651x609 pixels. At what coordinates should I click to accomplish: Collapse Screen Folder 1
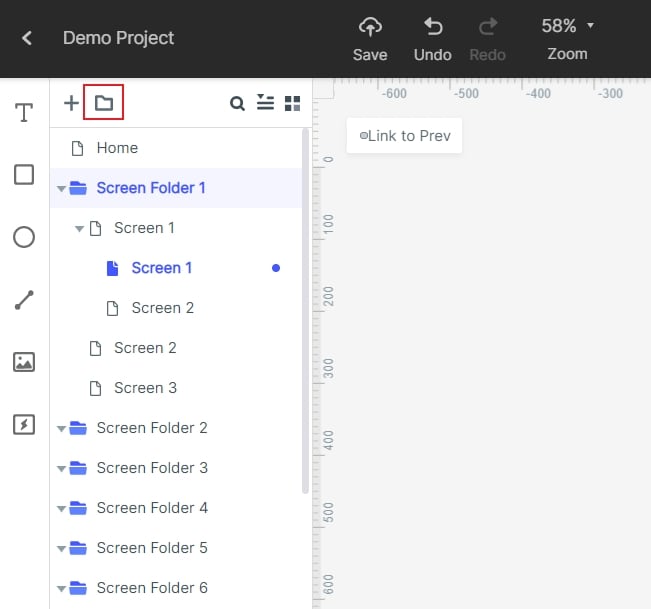62,188
